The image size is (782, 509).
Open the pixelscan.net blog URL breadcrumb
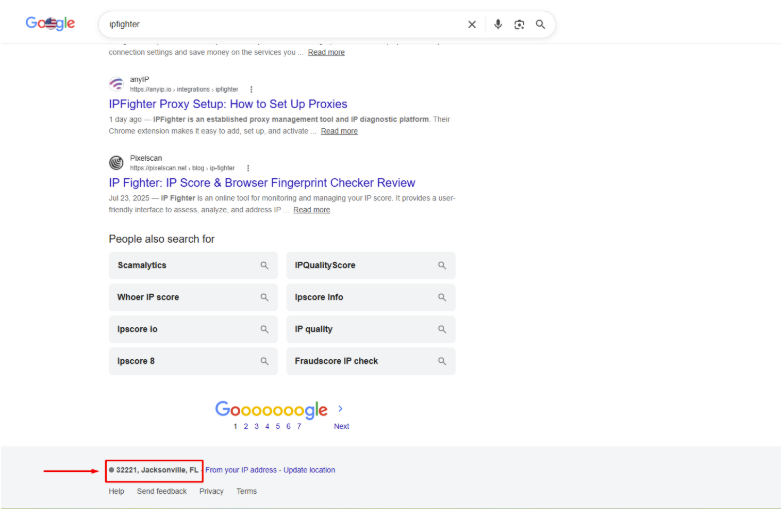(x=182, y=168)
